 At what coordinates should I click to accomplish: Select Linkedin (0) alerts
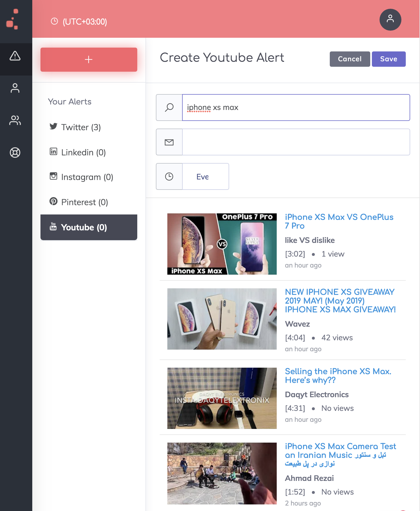[89, 152]
